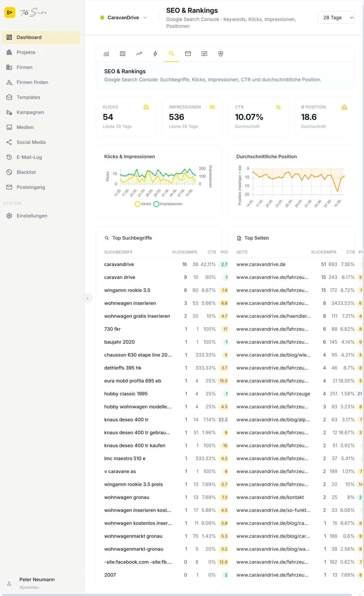This screenshot has height=596, width=364.
Task: Open the map tab icon
Action: tap(123, 54)
